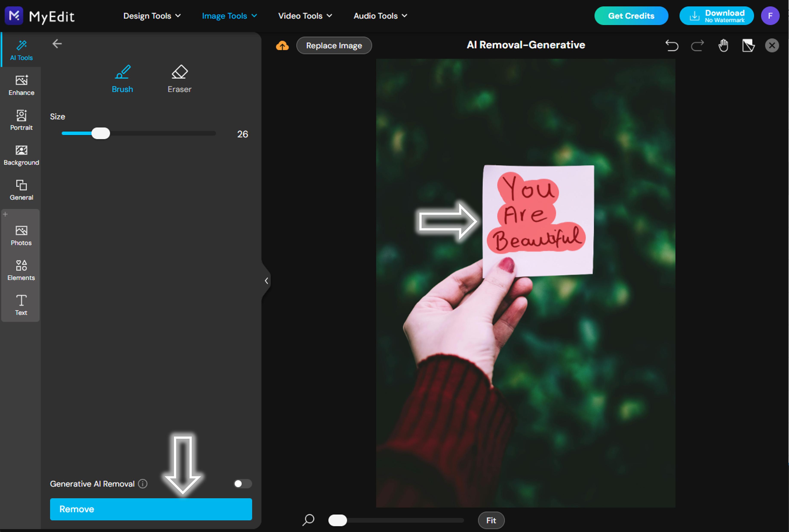Toggle Generative AI Removal switch
789x532 pixels.
(243, 483)
